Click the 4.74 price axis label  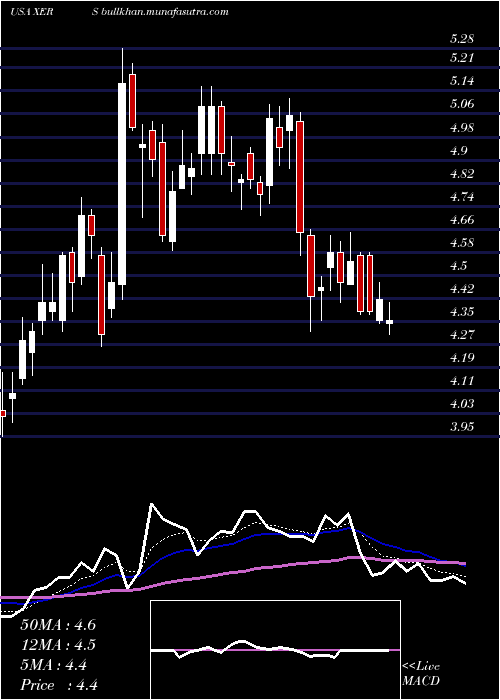pos(462,197)
